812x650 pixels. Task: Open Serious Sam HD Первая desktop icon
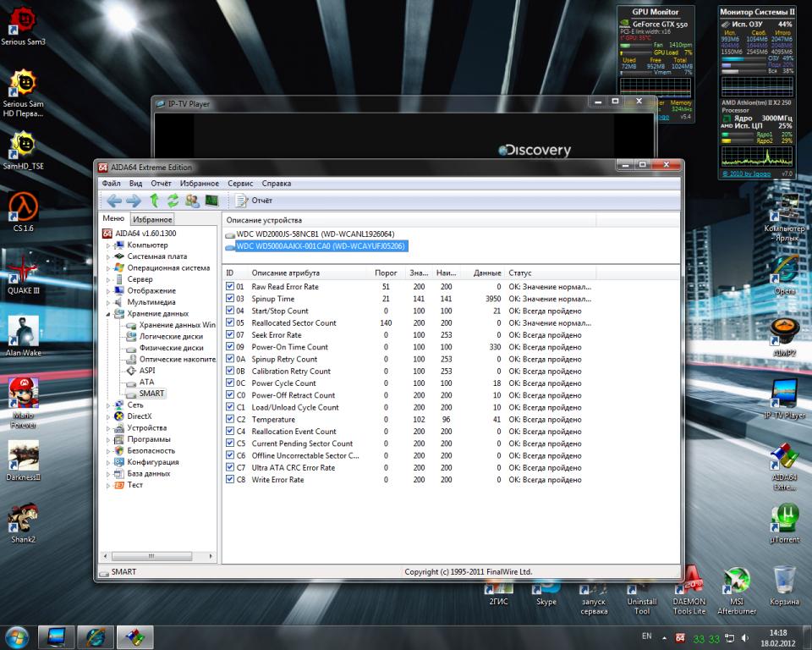pyautogui.click(x=24, y=93)
